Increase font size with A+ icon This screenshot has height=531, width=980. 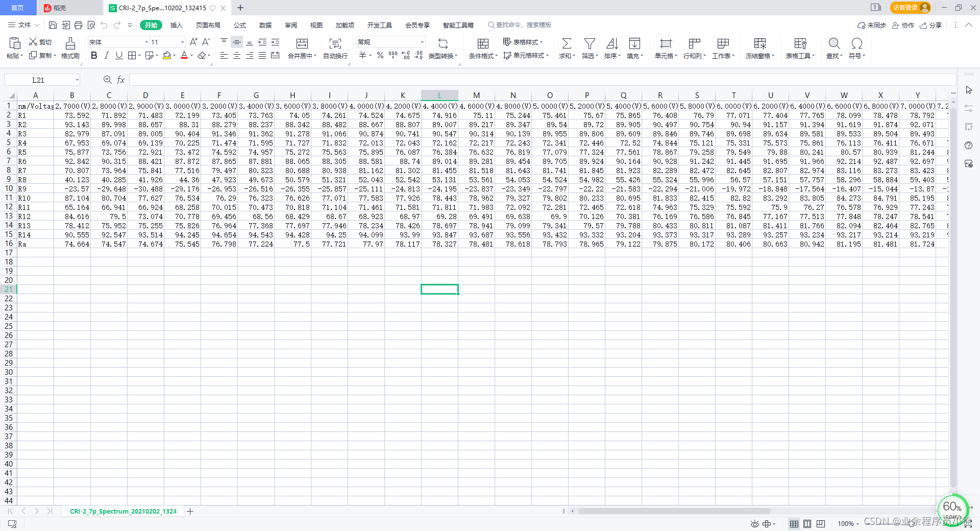[x=193, y=42]
